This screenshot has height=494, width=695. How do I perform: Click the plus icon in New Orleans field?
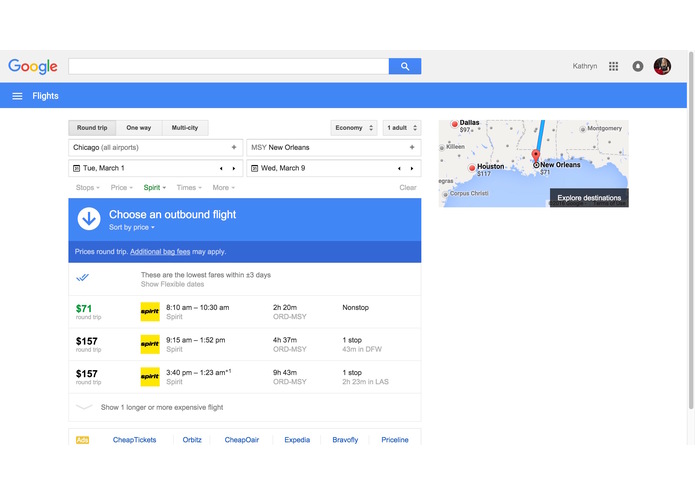[x=412, y=147]
